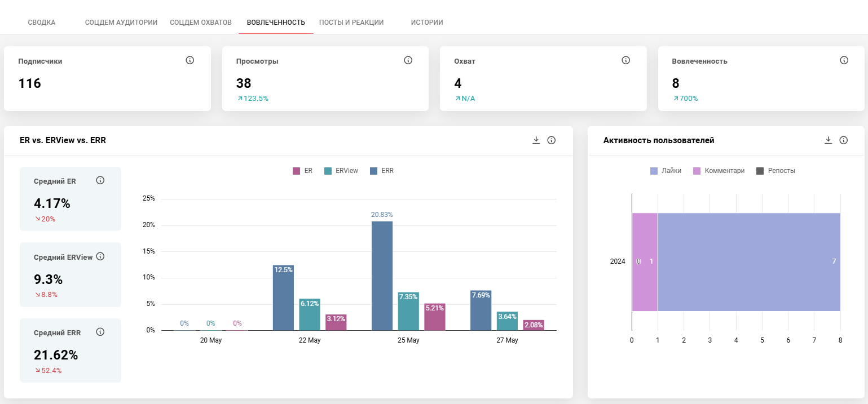The height and width of the screenshot is (404, 868).
Task: Download the ER vs. ERView vs. ERR chart
Action: [x=536, y=140]
